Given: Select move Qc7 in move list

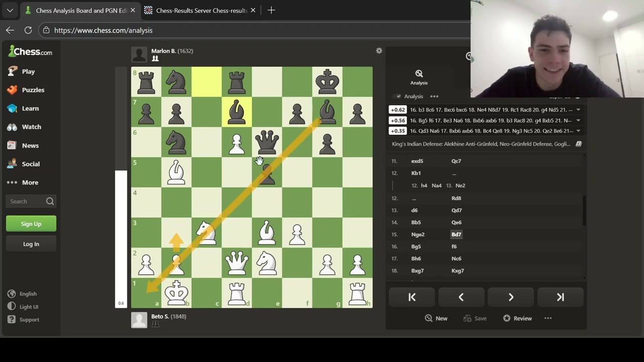Looking at the screenshot, I should 456,161.
